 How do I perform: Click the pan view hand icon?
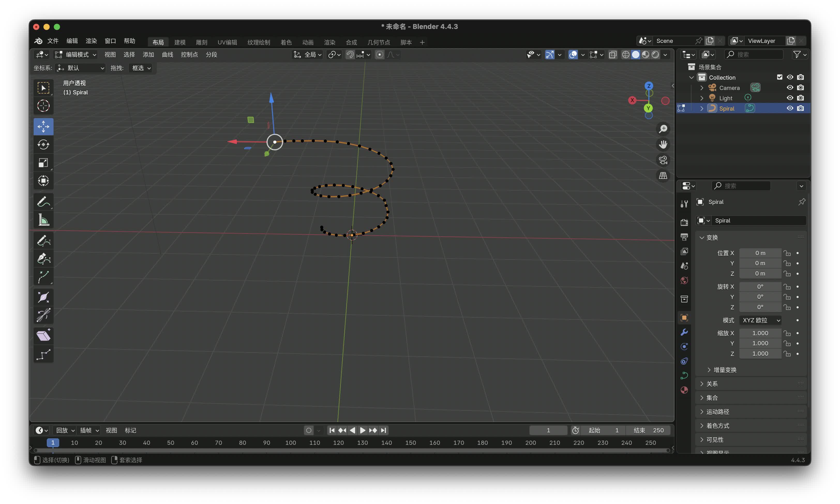(663, 144)
